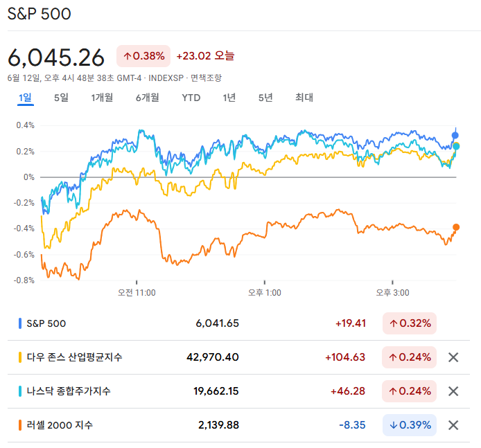Click the Nasdaq 0.24% change badge
This screenshot has height=448, width=481.
(x=410, y=391)
